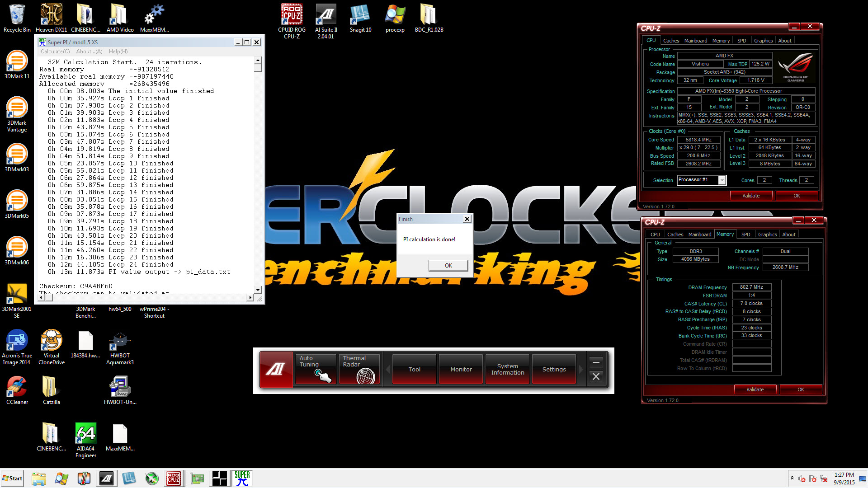Open the AMD Video folder icon
This screenshot has height=488, width=868.
[x=120, y=18]
